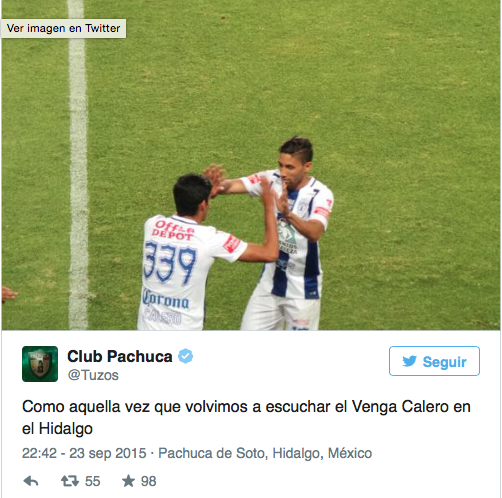This screenshot has height=498, width=502.
Task: Open the 22:42 - 23 sep 2015 timestamp
Action: tap(84, 453)
